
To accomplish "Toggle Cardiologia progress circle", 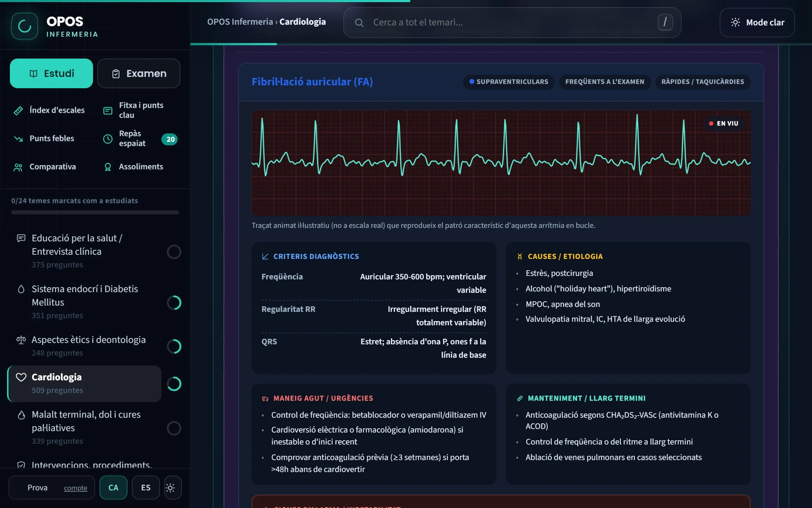I will pos(174,384).
